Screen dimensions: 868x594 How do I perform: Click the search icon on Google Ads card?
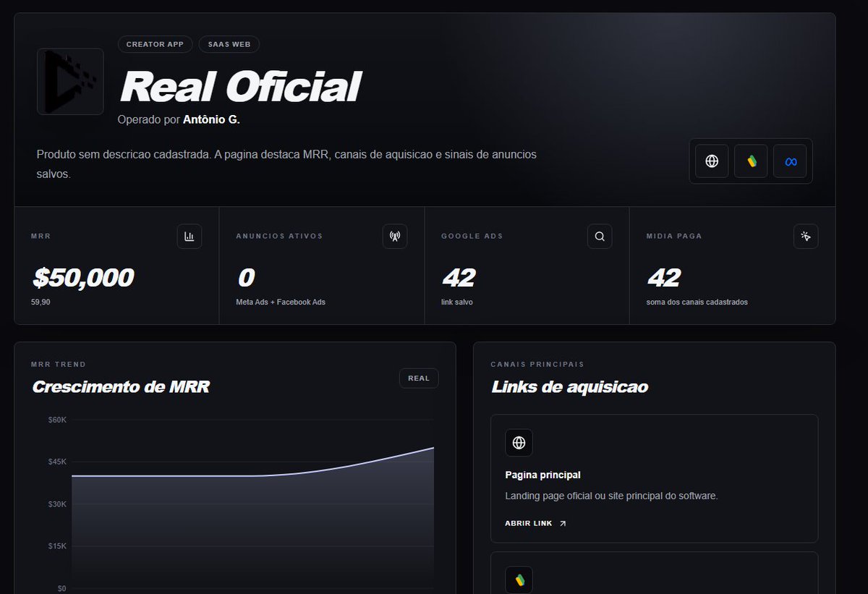tap(600, 237)
